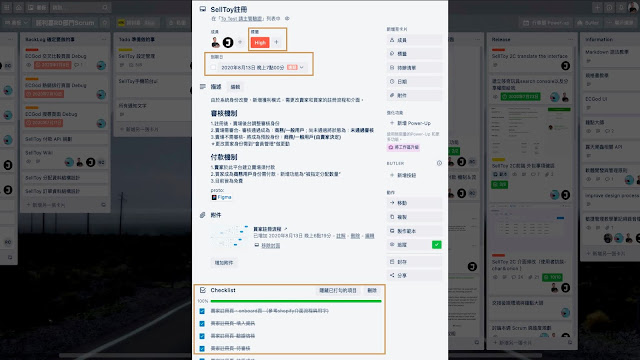Select 複製 copy action
The width and height of the screenshot is (640, 360).
(414, 217)
